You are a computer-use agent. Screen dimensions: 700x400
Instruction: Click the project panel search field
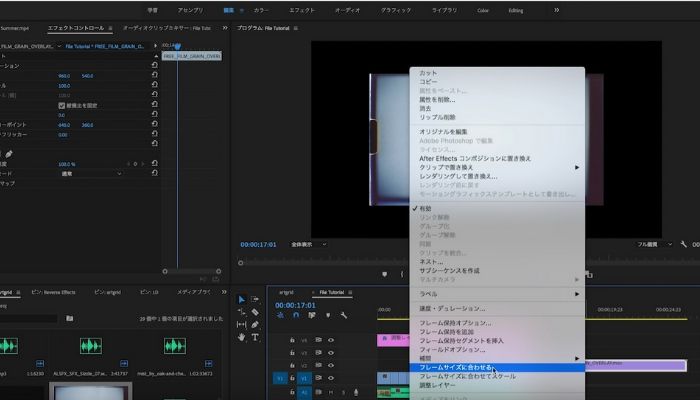coord(29,318)
